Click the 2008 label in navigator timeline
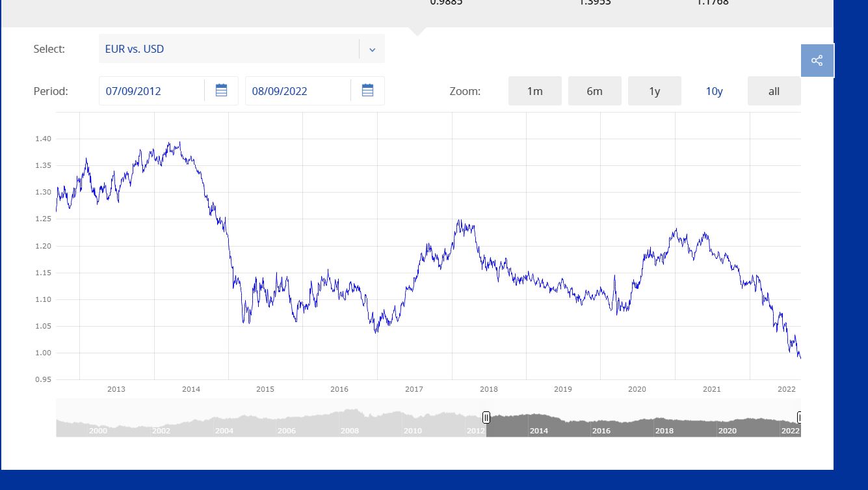The width and height of the screenshot is (868, 490). (349, 431)
